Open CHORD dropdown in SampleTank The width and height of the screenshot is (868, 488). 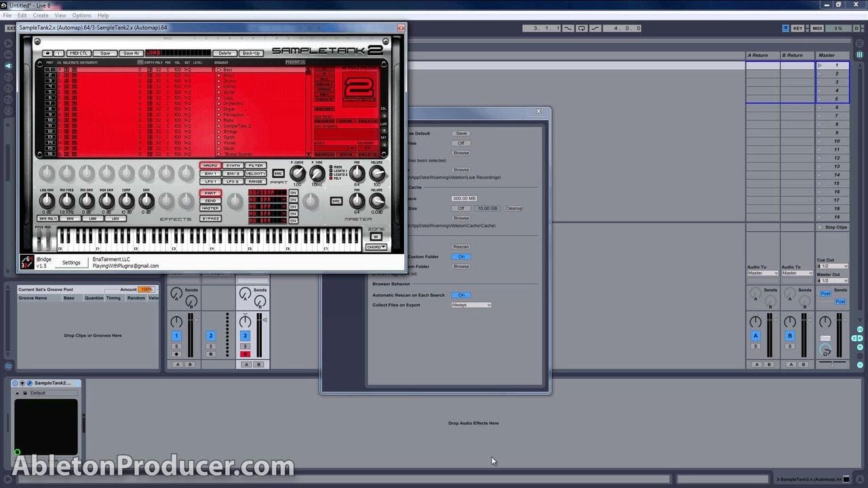tap(376, 247)
